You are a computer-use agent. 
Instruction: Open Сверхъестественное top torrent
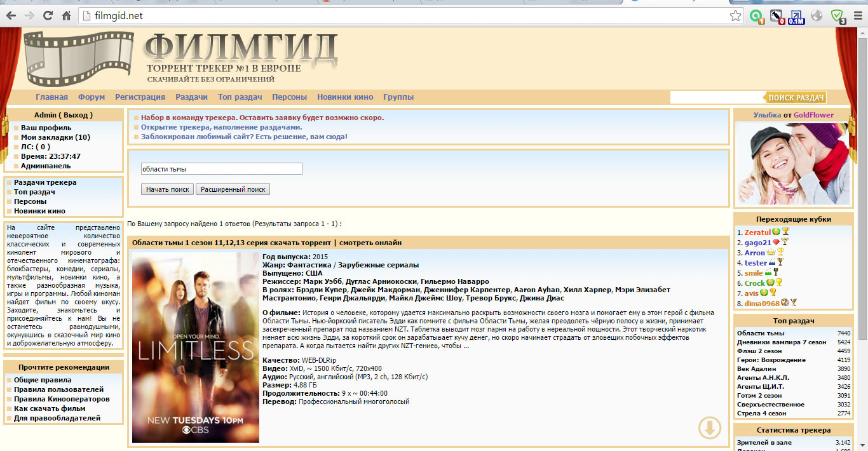pyautogui.click(x=771, y=404)
